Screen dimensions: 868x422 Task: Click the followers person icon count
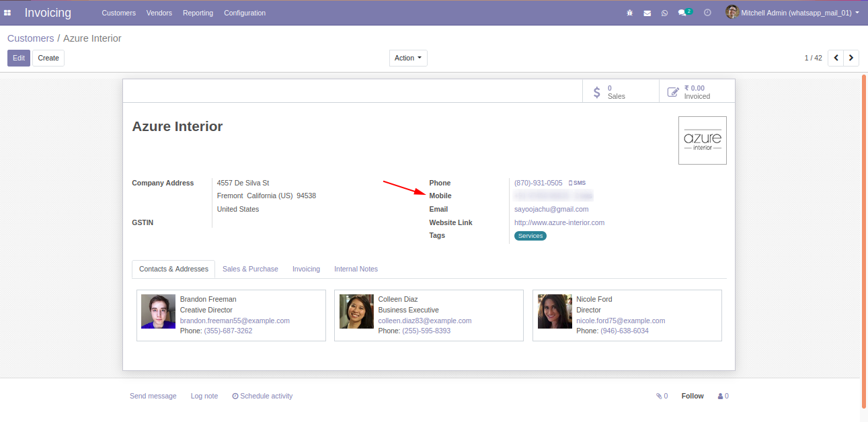(723, 396)
